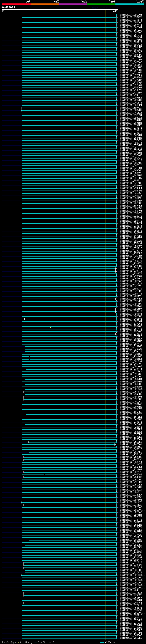Select the UniRef100_P53504 label
146x644 pixels.
[x=131, y=87]
